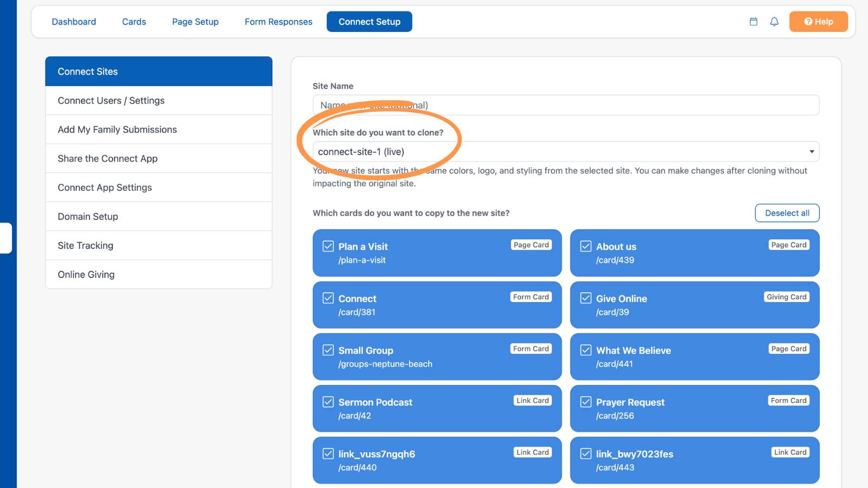The image size is (868, 488).
Task: Uncheck the Small Group card checkbox
Action: pyautogui.click(x=328, y=350)
